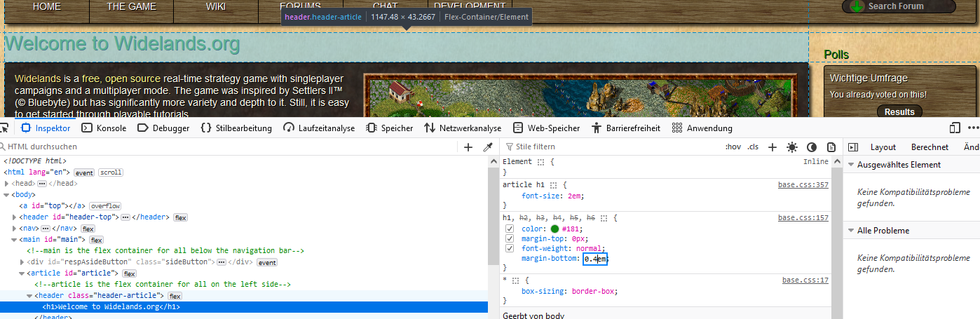Collapse the Alle Probleme section
The height and width of the screenshot is (319, 980).
tap(851, 231)
